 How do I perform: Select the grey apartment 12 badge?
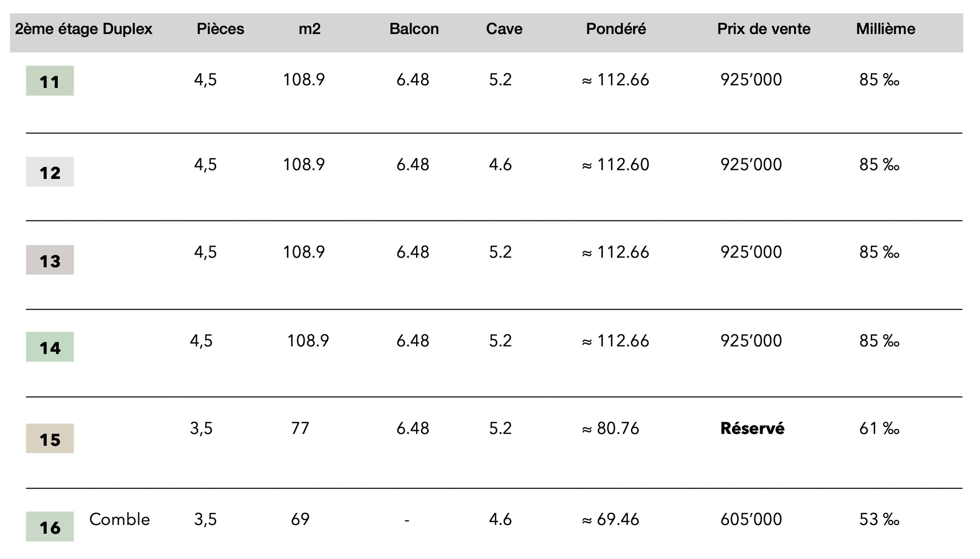[x=50, y=172]
